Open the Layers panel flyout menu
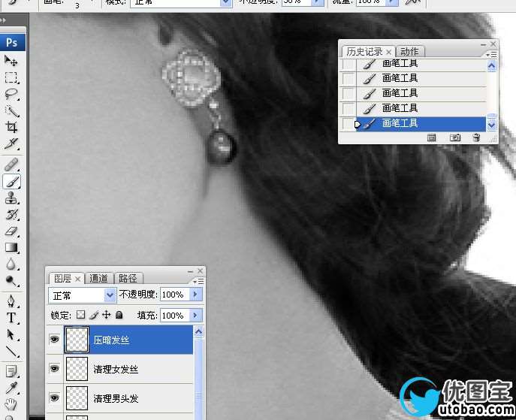The height and width of the screenshot is (420, 516). tap(198, 282)
